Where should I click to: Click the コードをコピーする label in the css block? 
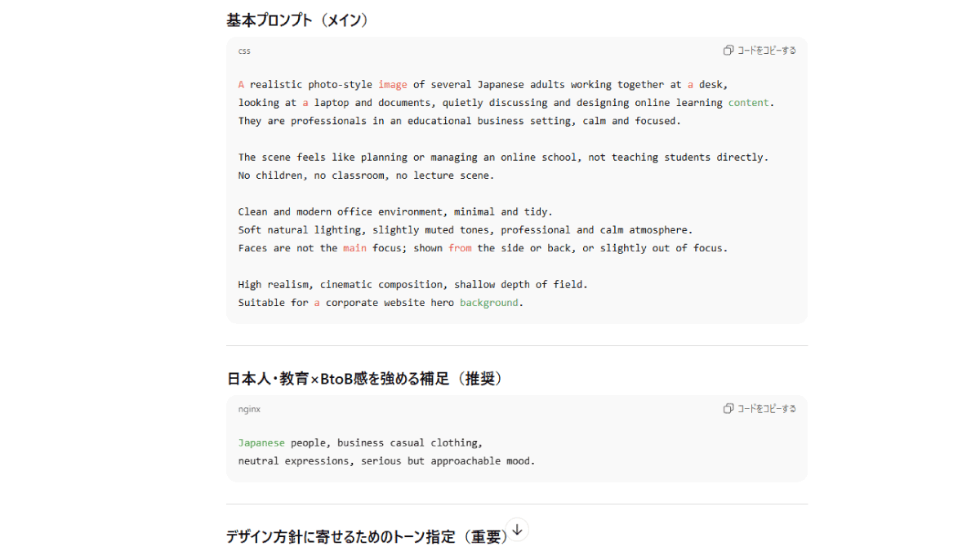(x=766, y=51)
